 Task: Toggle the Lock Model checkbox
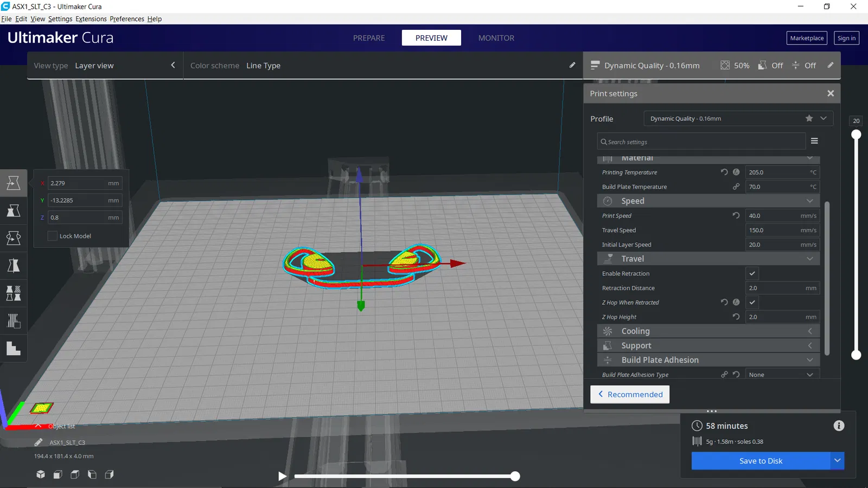tap(53, 236)
